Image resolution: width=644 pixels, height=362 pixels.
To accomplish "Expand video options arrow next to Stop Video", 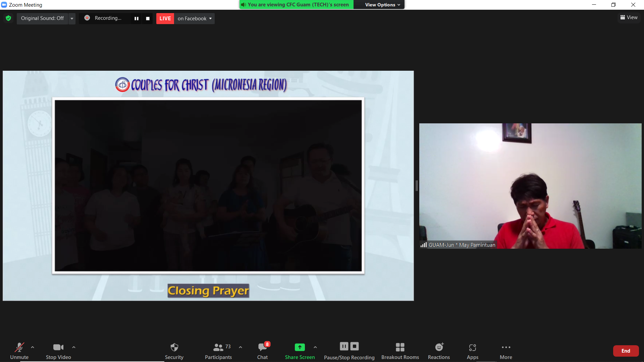I will pos(74,347).
